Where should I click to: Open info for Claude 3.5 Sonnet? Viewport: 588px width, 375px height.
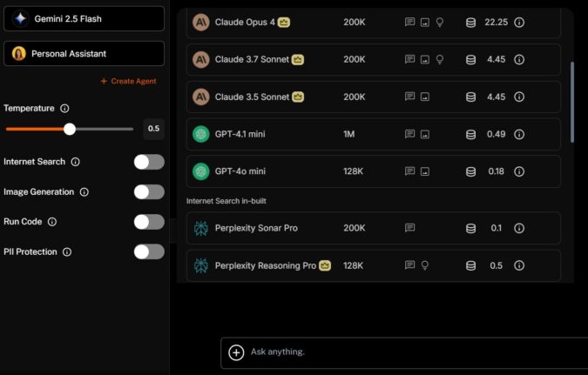pyautogui.click(x=519, y=97)
